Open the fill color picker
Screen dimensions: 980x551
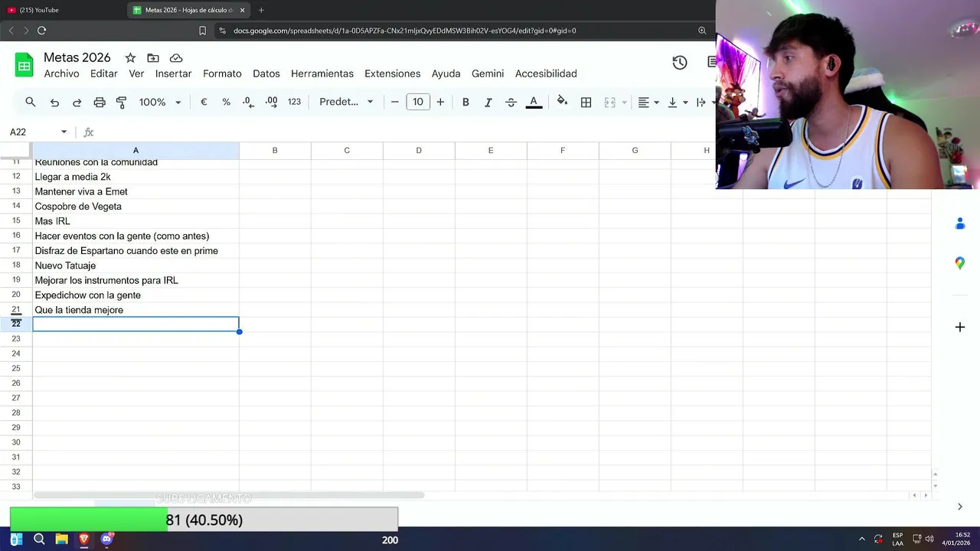[x=562, y=102]
